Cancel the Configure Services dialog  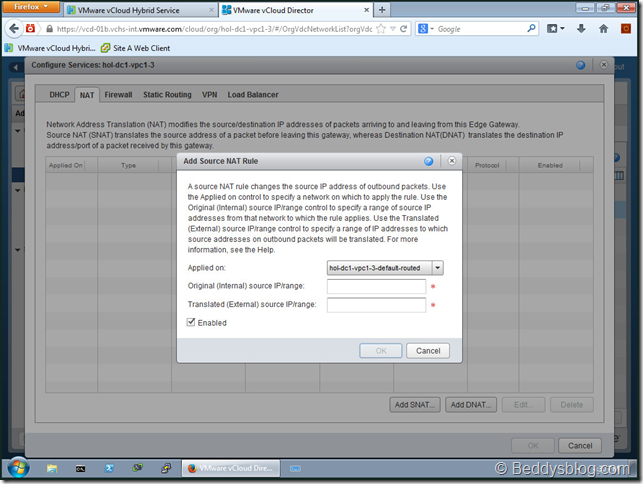580,445
